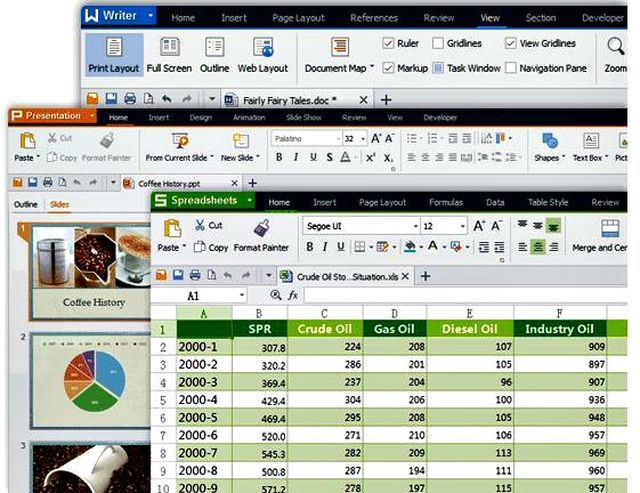Open font color A in Presentation
640x493 pixels.
tap(345, 157)
